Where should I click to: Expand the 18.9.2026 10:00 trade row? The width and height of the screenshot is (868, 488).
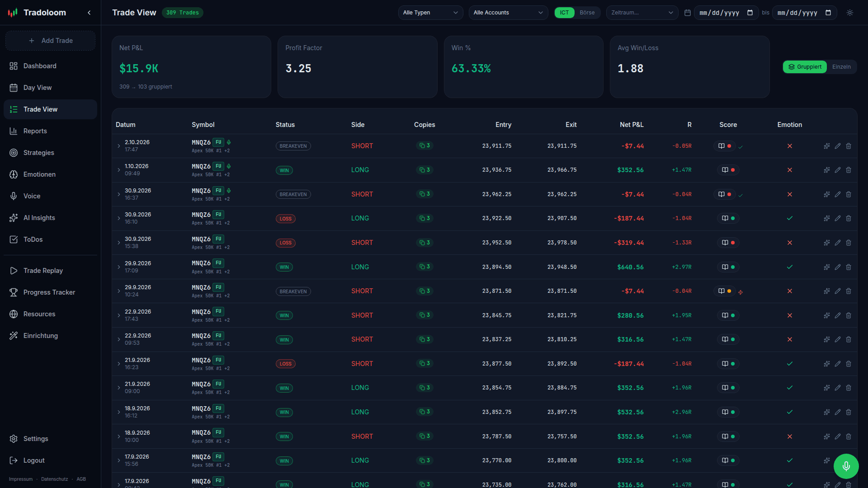(x=119, y=436)
